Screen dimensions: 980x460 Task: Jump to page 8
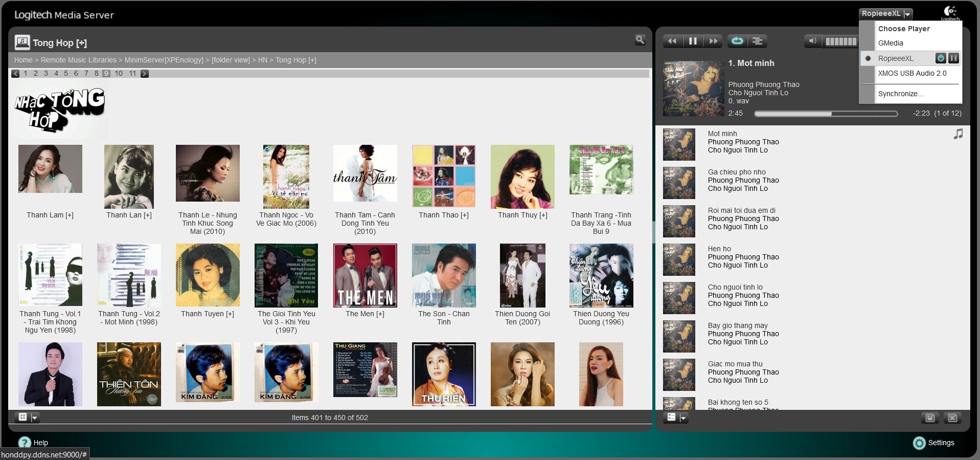click(x=96, y=74)
